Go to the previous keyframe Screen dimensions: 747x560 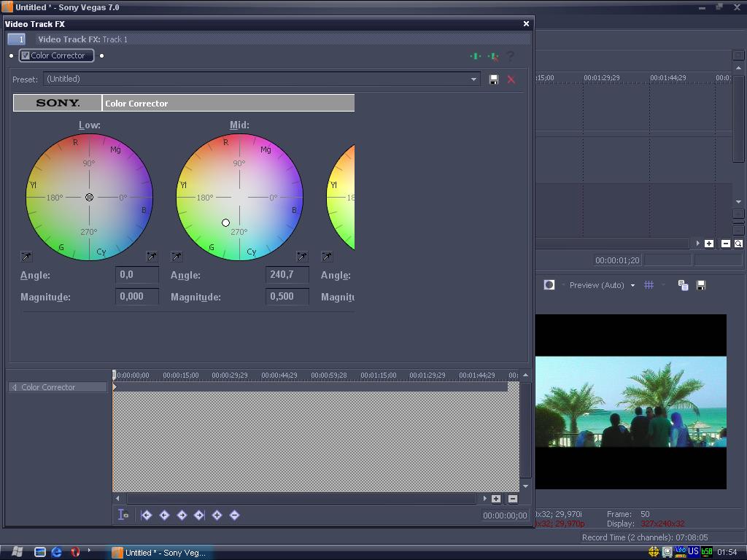pos(164,515)
